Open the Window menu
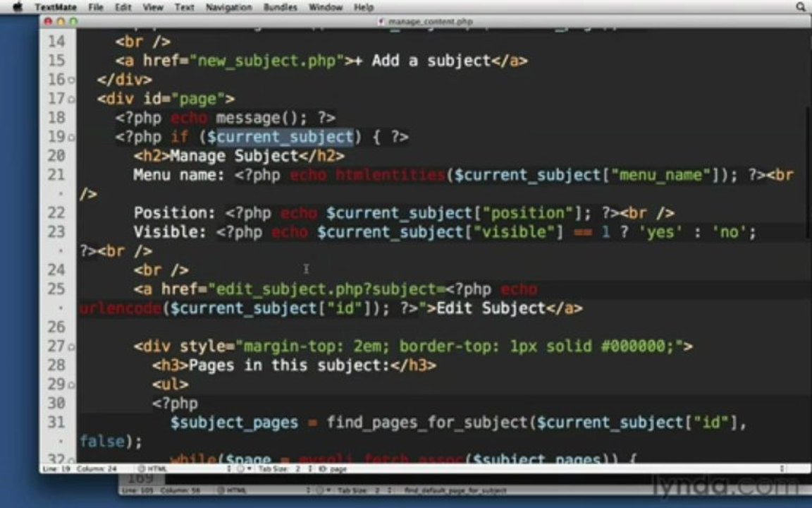 coord(326,7)
